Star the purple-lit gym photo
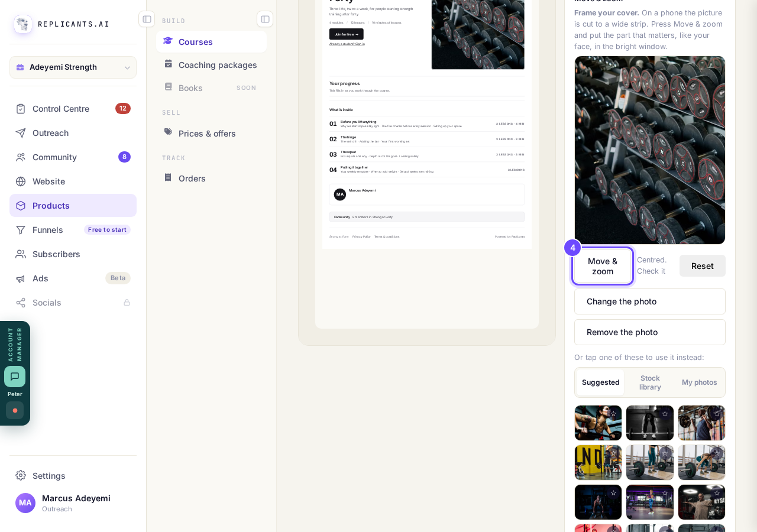This screenshot has height=532, width=757. [665, 493]
